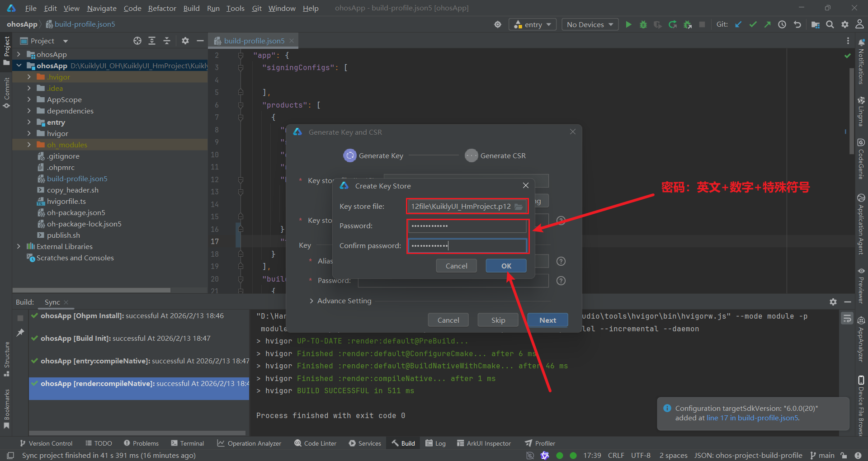Start debugging with the bug icon

pos(643,24)
